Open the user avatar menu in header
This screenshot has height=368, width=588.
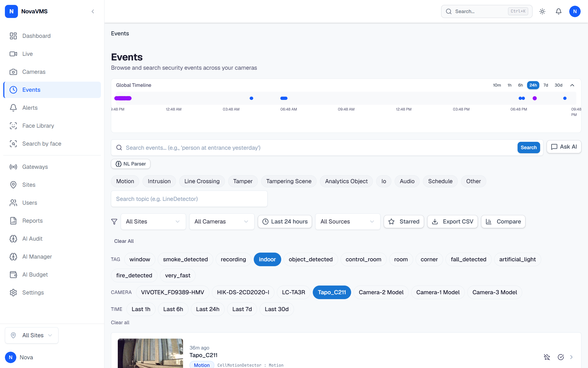tap(575, 11)
